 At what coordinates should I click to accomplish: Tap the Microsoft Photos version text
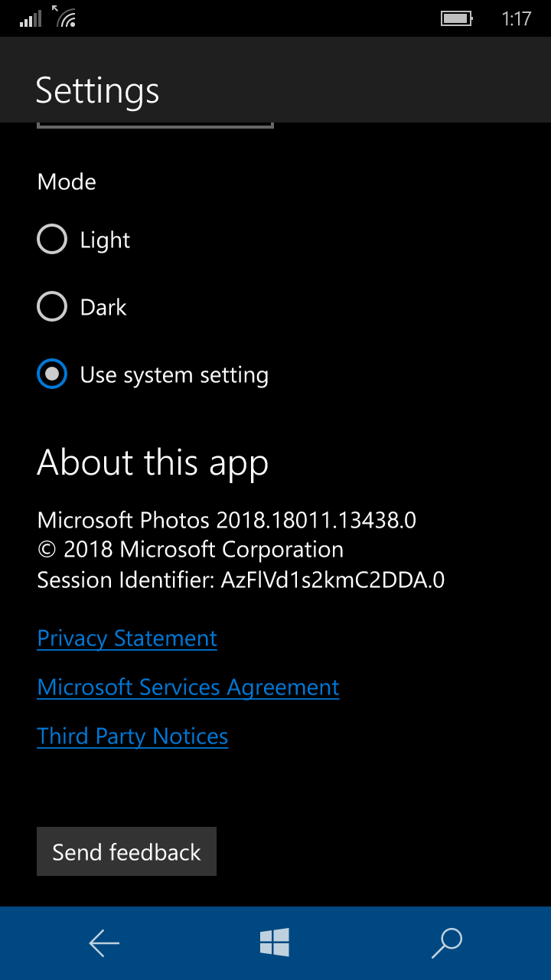[227, 521]
